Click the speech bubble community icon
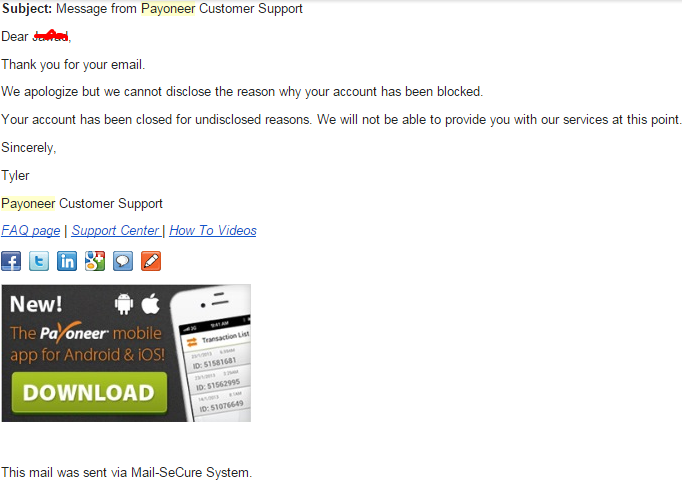 pyautogui.click(x=123, y=261)
